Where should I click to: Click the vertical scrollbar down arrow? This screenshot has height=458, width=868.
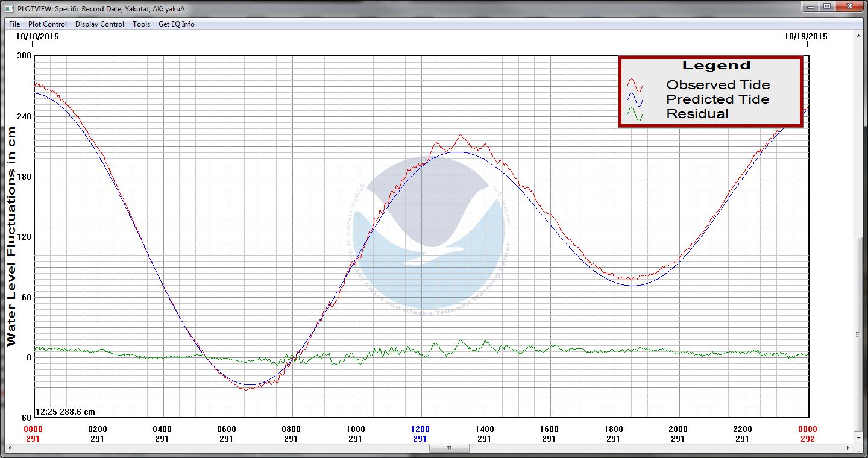[x=860, y=438]
